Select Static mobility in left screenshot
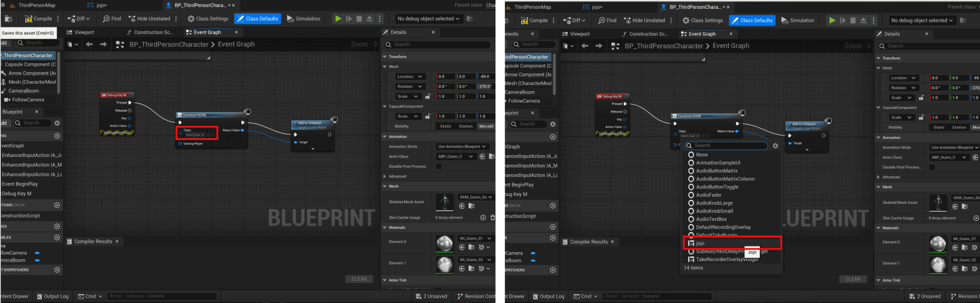 [446, 126]
